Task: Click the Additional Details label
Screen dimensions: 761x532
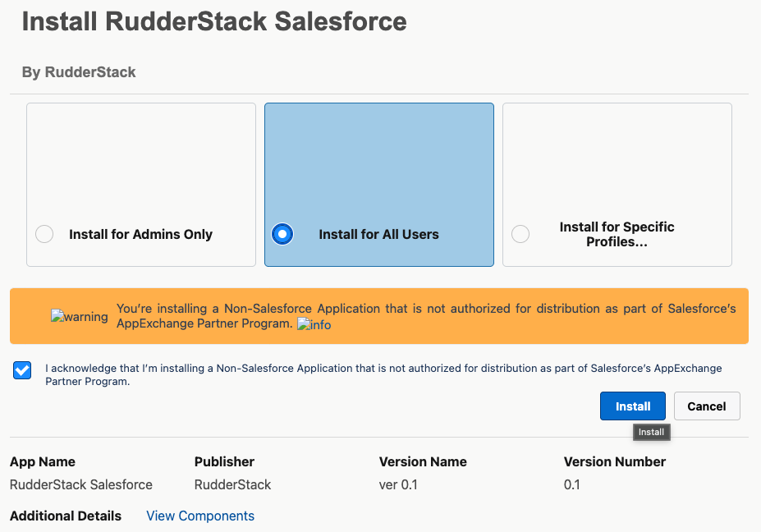Action: pos(66,516)
